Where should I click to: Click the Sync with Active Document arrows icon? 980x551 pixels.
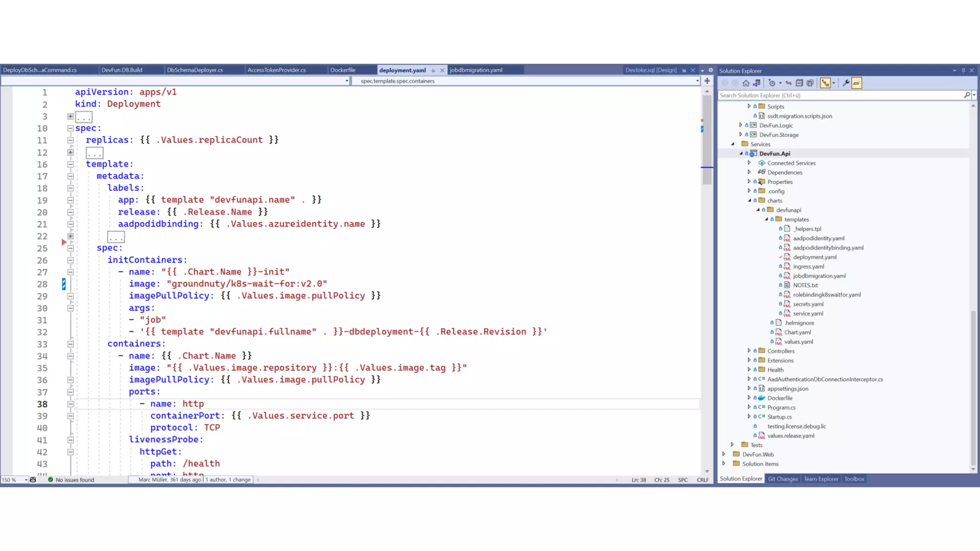pos(789,83)
